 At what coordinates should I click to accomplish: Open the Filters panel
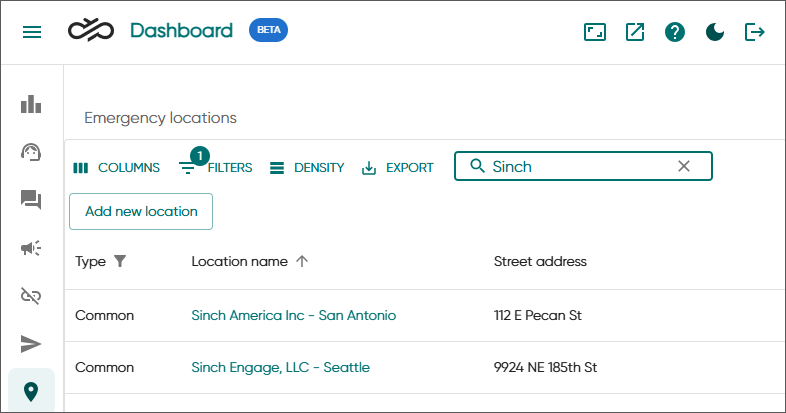(x=216, y=168)
